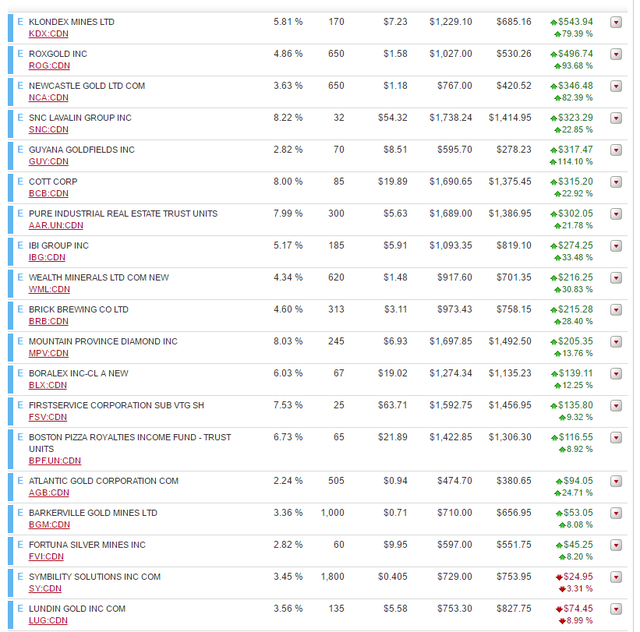Open the LUG:CDN ticker link

(48, 620)
